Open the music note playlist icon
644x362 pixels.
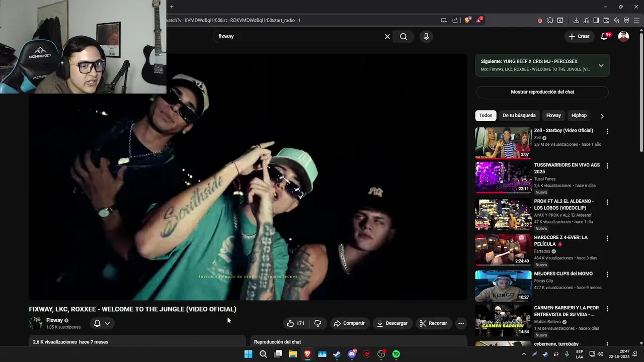[586, 20]
